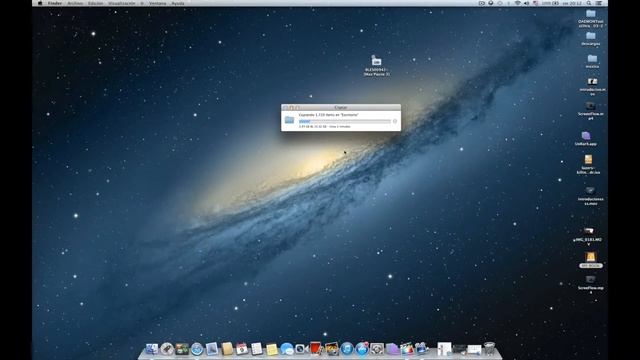Select the descargas folder on desktop
Image resolution: width=640 pixels, height=360 pixels.
(x=591, y=36)
